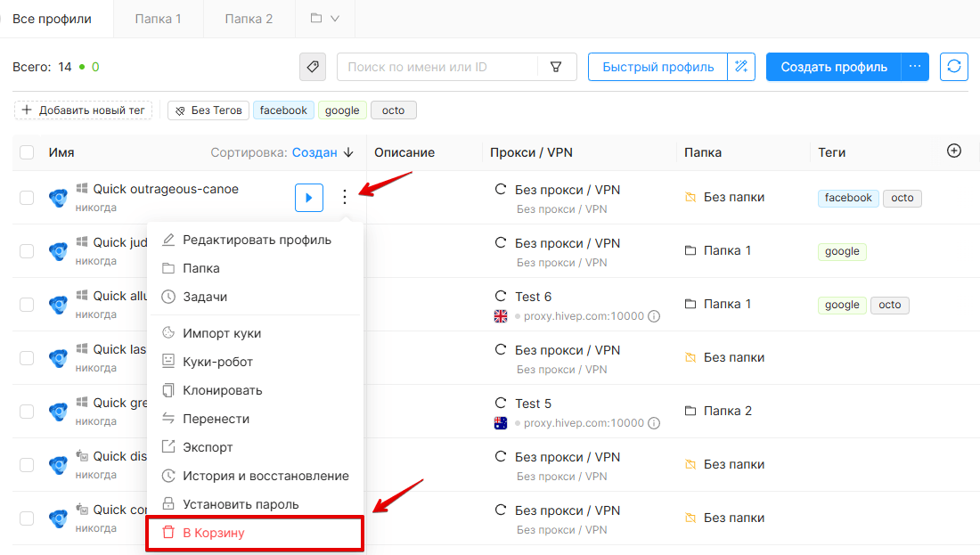Click the Создать профиль button
Image resolution: width=980 pixels, height=555 pixels.
[834, 67]
